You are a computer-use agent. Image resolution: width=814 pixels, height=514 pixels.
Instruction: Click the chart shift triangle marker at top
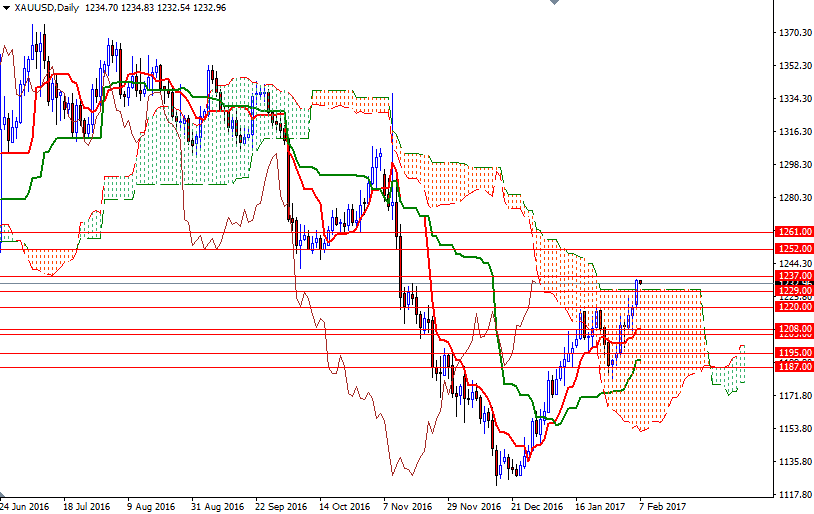[x=553, y=5]
